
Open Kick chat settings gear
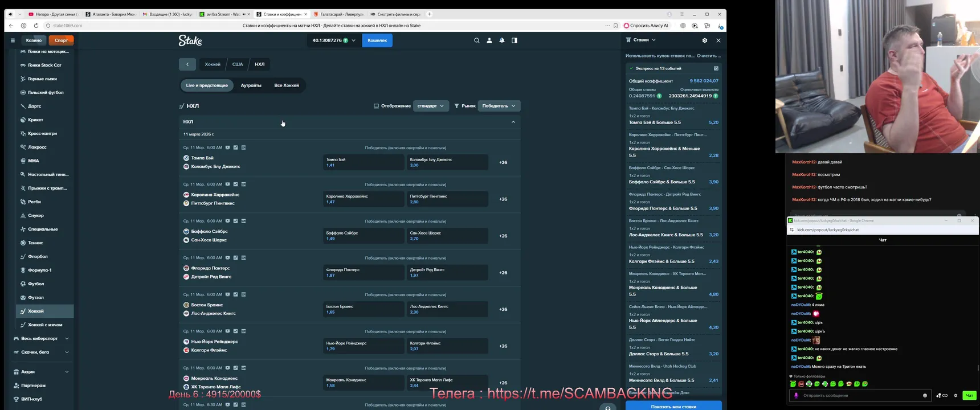click(955, 395)
